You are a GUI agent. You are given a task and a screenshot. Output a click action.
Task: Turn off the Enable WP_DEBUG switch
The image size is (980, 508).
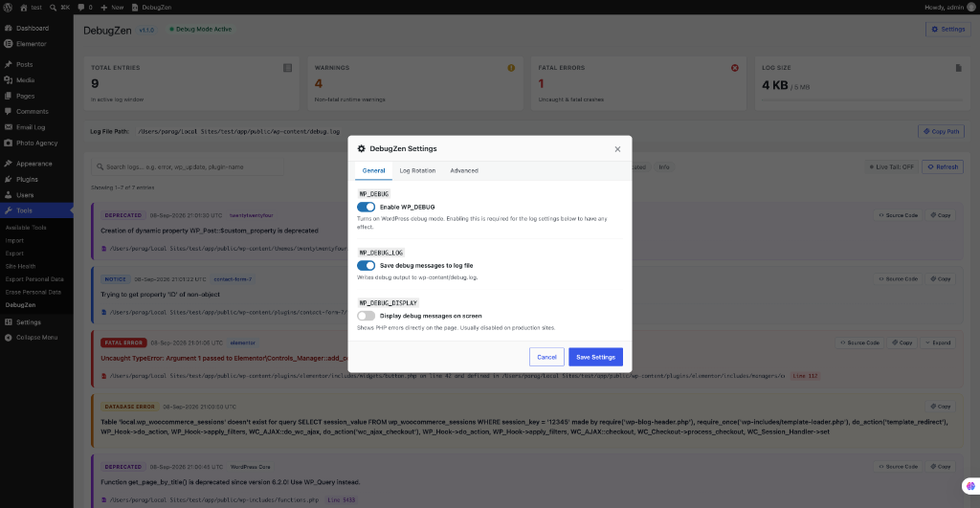(367, 207)
